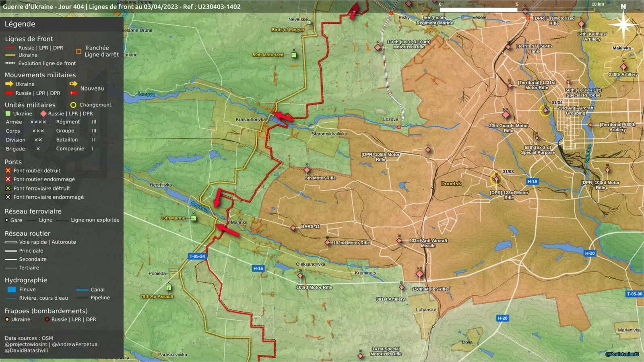Click the 102nd Motor Rifle diamond marker
Viewport: 644px width, 362px height.
tap(328, 243)
